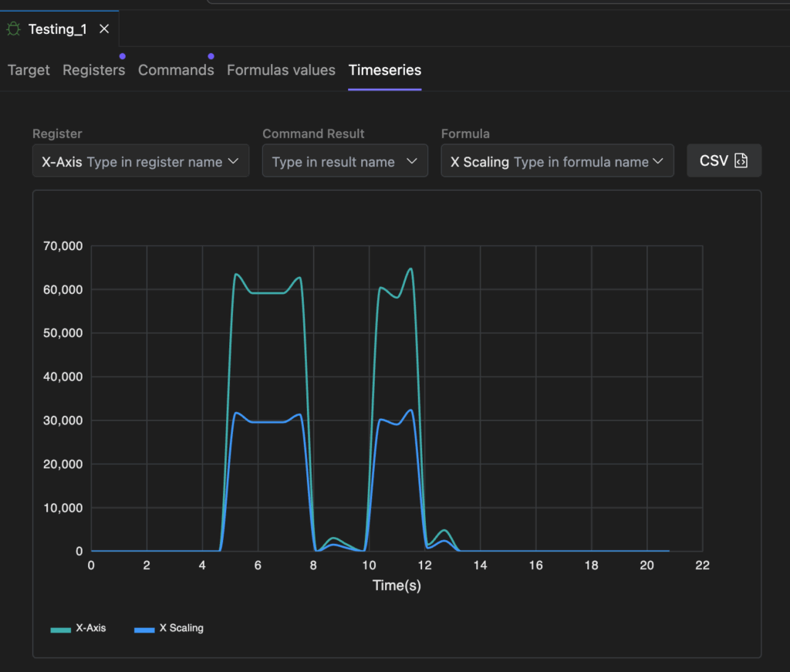Click the teal X-Axis legend swatch

(60, 629)
